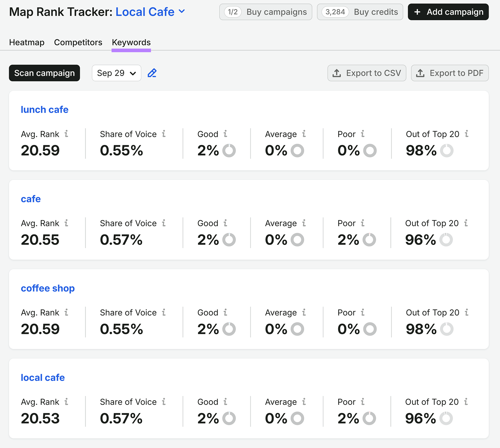Open the Local Cafe campaign dropdown
Viewport: 500px width, 448px height.
tap(150, 12)
